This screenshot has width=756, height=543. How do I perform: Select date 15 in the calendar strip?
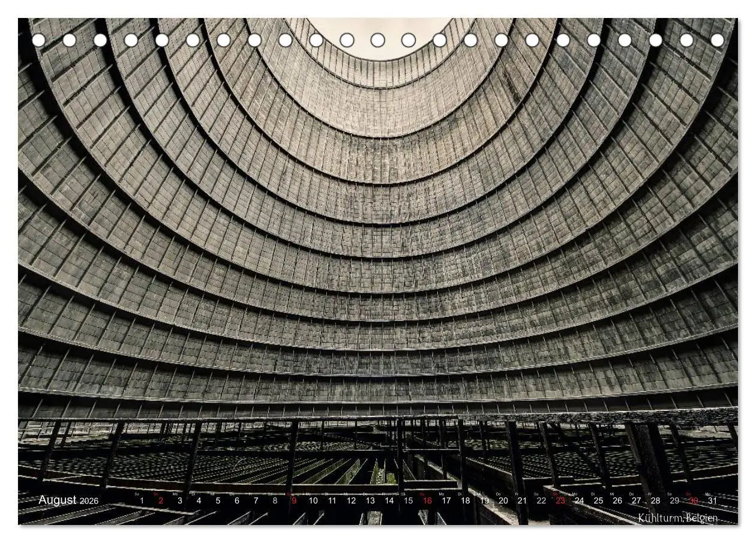point(408,500)
